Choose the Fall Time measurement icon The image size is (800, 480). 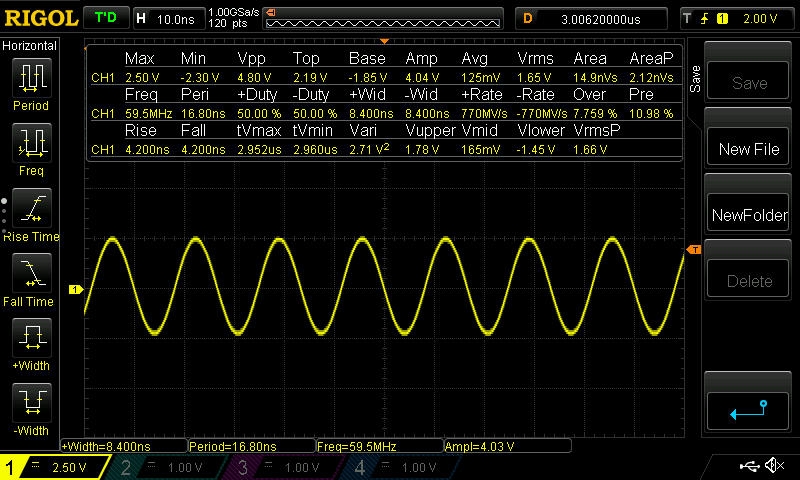(30, 274)
